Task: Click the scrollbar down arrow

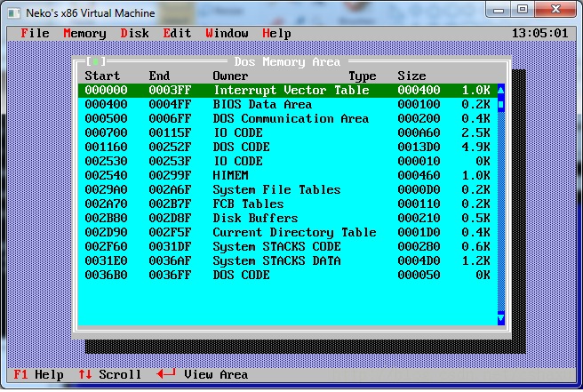Action: [x=501, y=318]
